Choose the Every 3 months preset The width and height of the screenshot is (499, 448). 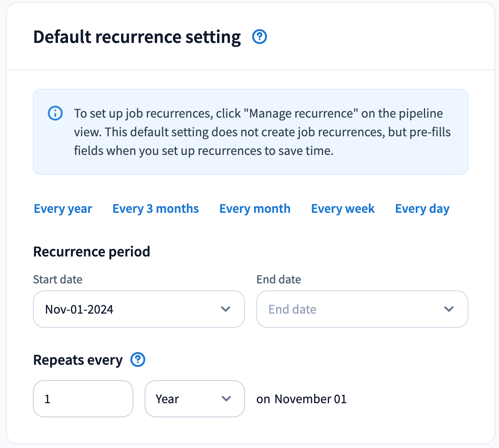click(x=156, y=209)
